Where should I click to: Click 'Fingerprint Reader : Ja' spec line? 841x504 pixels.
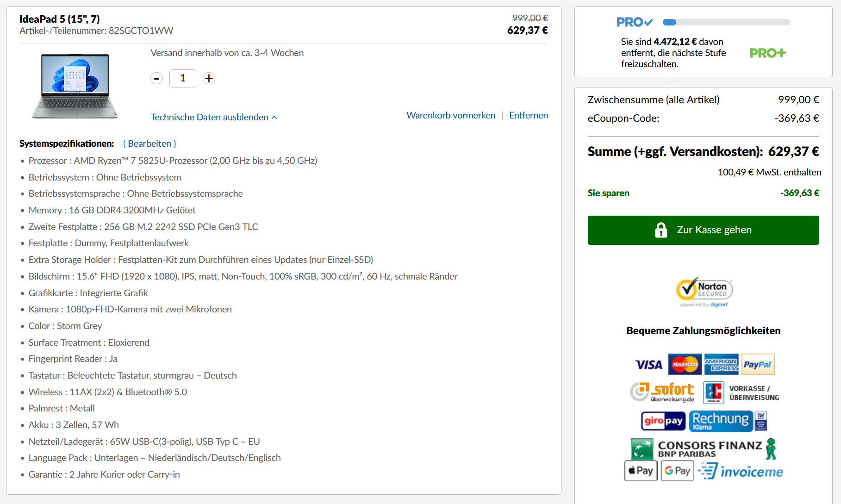[x=73, y=359]
